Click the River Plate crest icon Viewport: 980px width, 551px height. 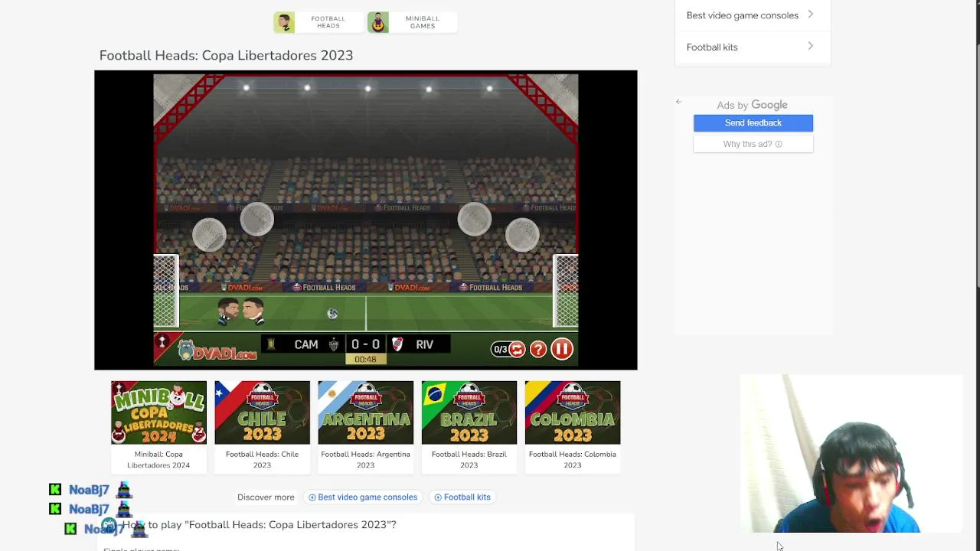click(x=397, y=344)
